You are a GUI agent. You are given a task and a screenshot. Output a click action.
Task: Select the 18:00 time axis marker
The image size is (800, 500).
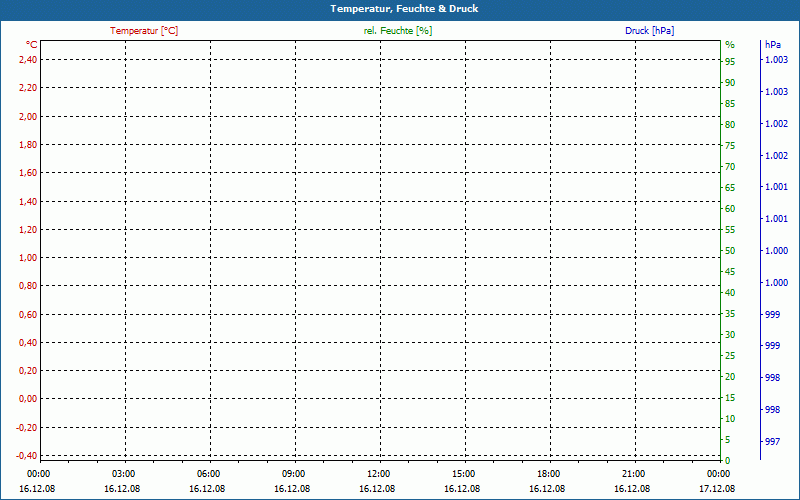click(548, 474)
